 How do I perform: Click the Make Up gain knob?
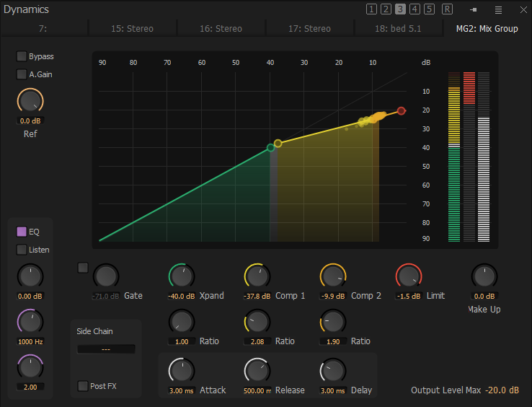point(484,276)
